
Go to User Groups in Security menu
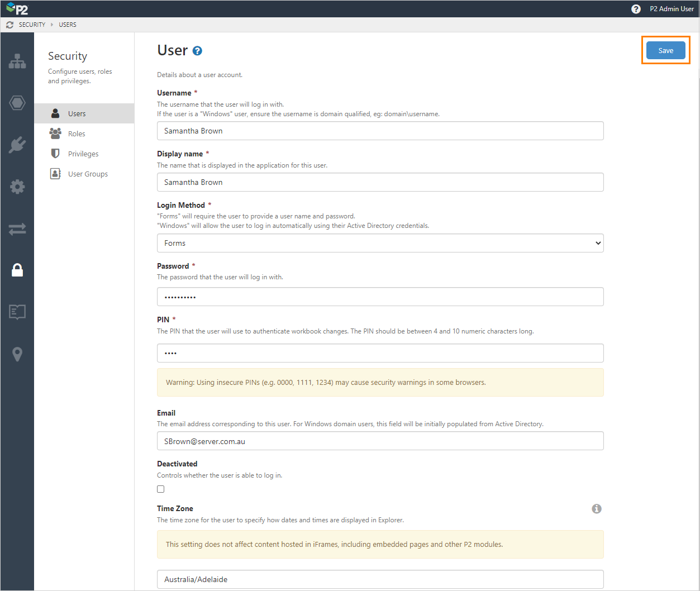(x=88, y=174)
